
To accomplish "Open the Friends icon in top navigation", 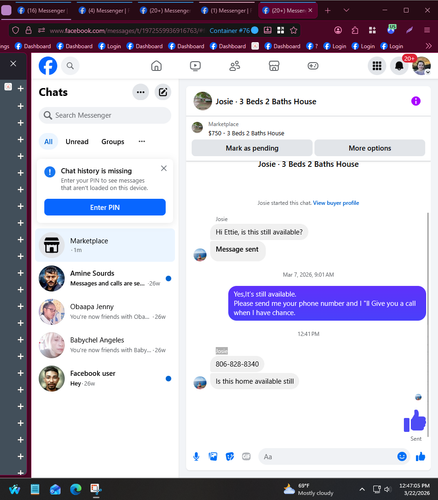I will click(235, 66).
